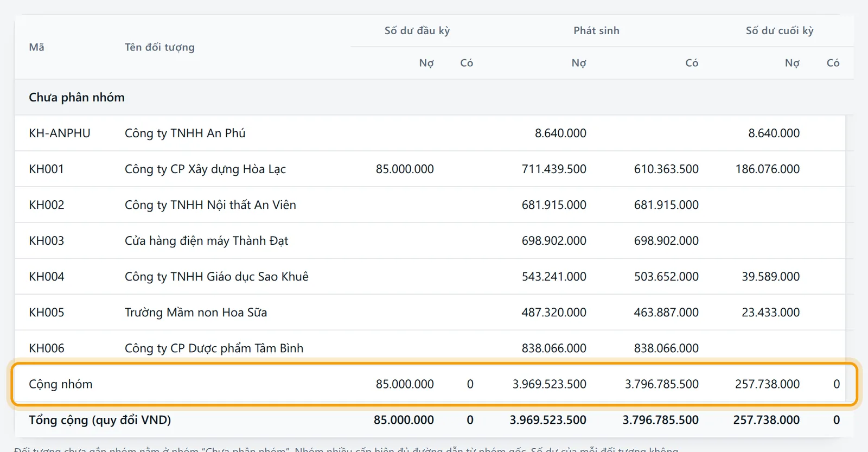
Task: Click 8.640.000 under Phát sinh Nợ
Action: pos(560,133)
